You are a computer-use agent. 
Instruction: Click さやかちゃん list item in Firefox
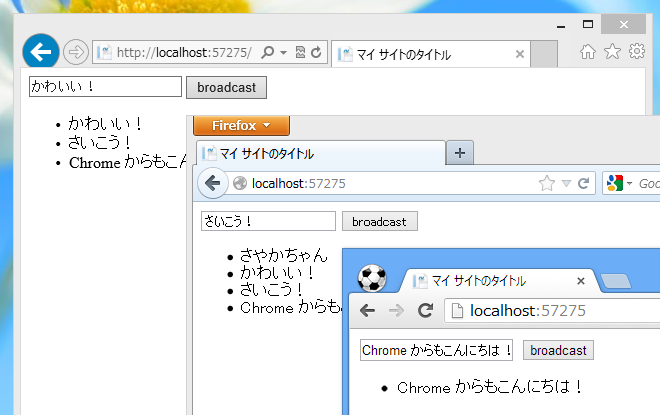pyautogui.click(x=283, y=255)
